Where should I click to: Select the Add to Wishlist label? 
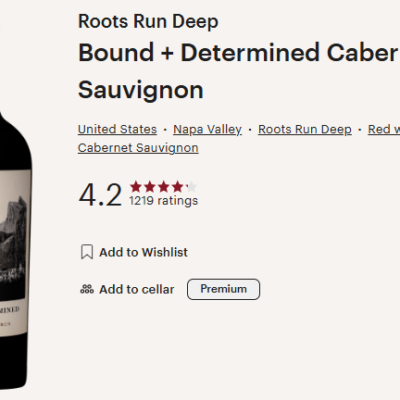coord(143,252)
